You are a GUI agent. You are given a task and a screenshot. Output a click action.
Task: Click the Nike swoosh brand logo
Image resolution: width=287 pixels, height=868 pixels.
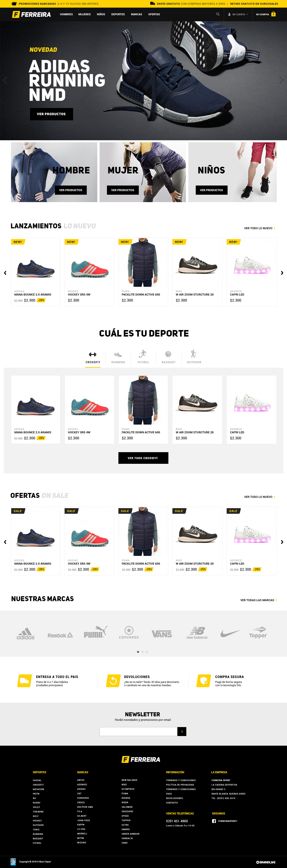230,633
